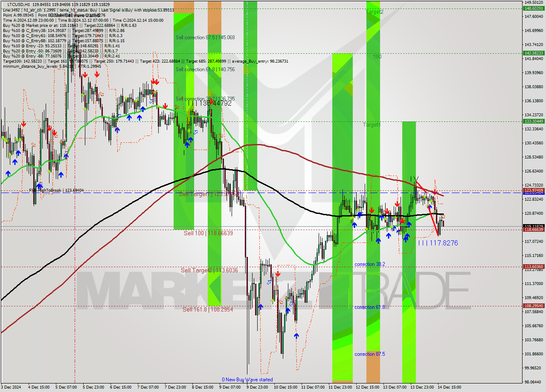Click the 147.60290 price axis value

[x=534, y=16]
